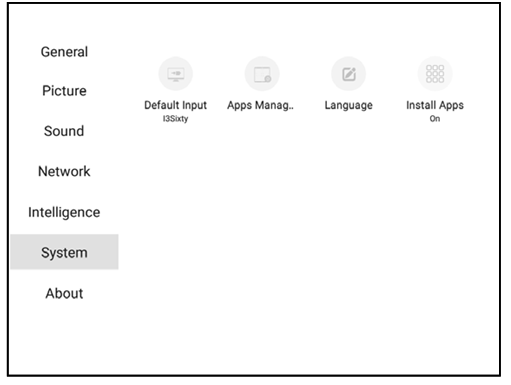The image size is (511, 385).
Task: Select the highlighted System category
Action: [64, 253]
